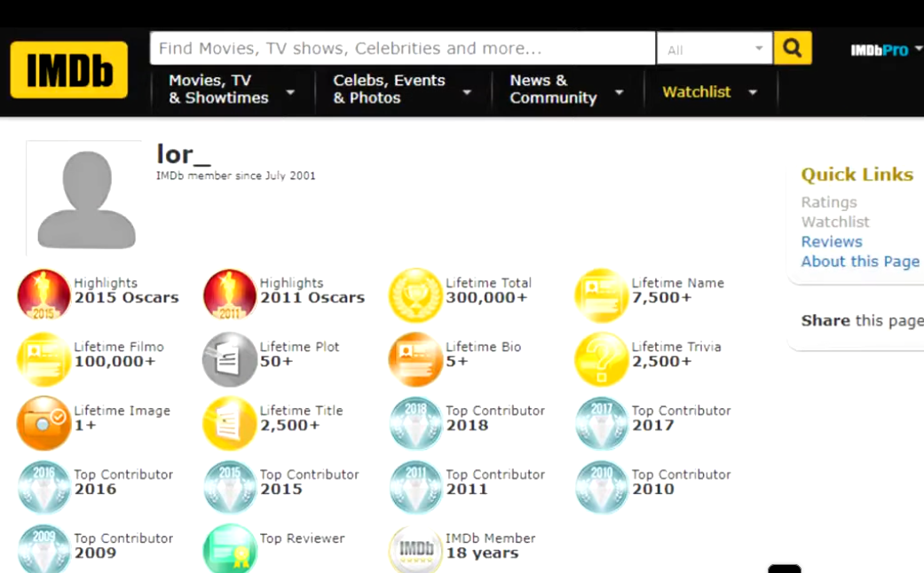Image resolution: width=924 pixels, height=573 pixels.
Task: Click the '7,500+' Lifetime Name text
Action: click(661, 297)
